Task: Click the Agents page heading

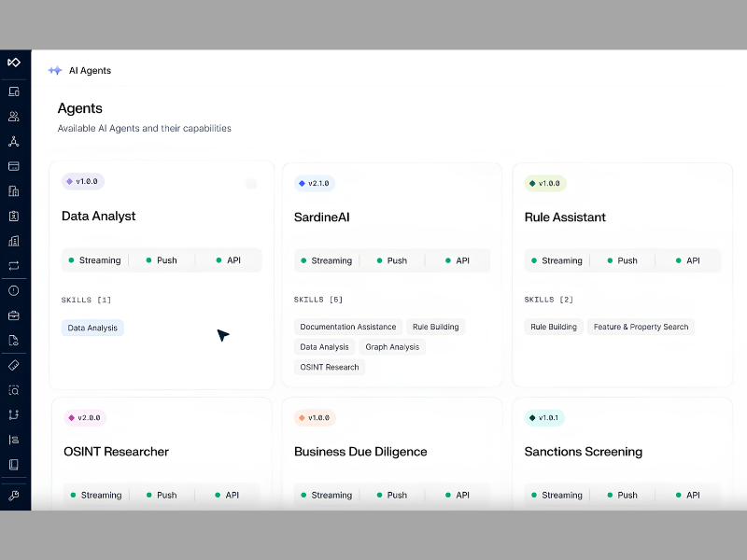Action: (x=80, y=108)
